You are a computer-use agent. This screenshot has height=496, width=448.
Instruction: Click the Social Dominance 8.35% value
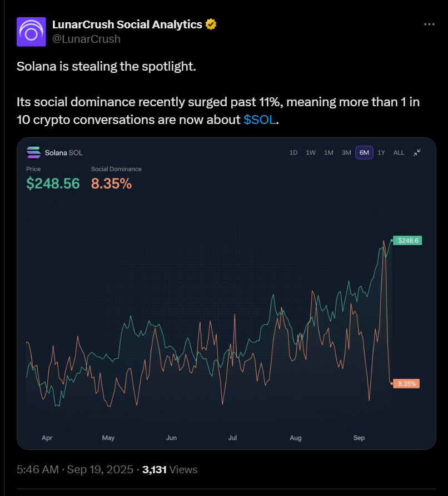tap(111, 183)
